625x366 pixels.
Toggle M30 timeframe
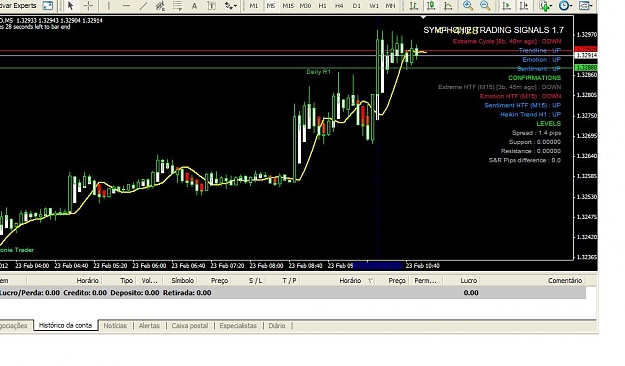(305, 6)
